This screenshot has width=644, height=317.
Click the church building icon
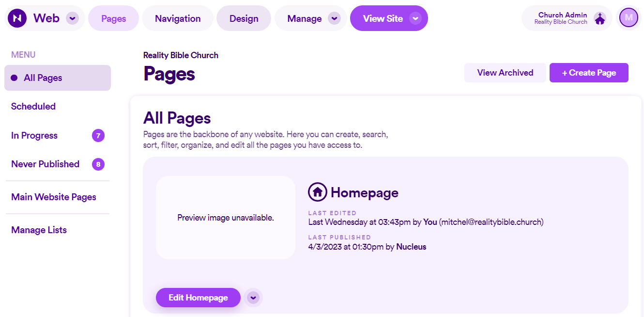coord(600,18)
